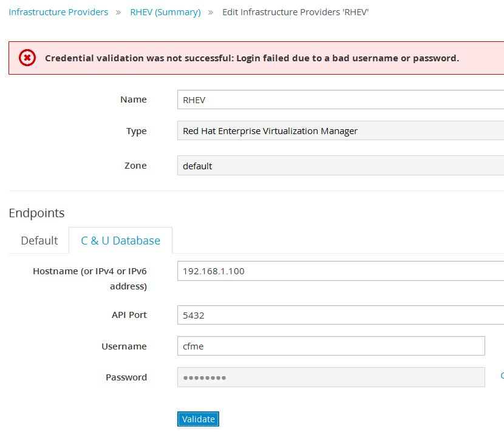
Task: Click the Hostname field with 192.168.1.100
Action: click(x=340, y=271)
